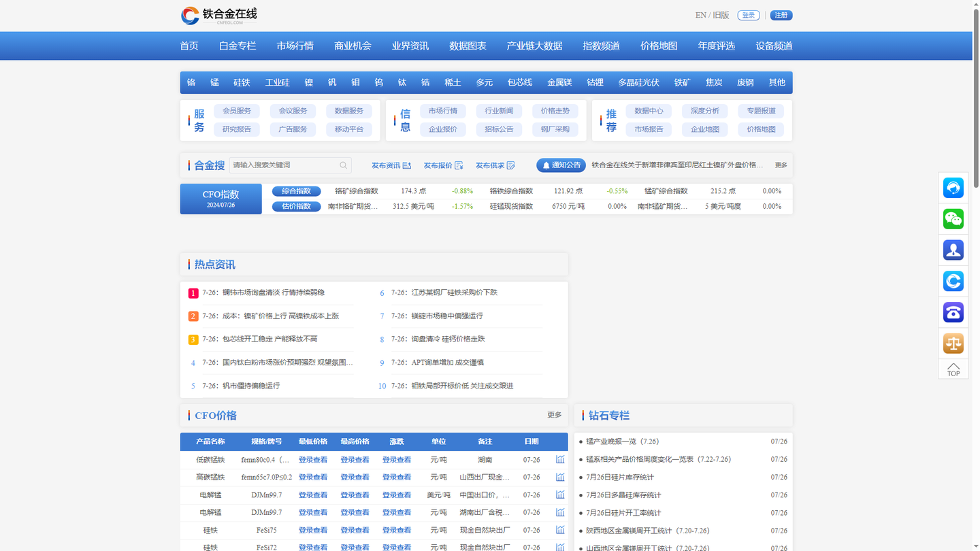Open 锰产业晚报一览（7.26）in 钻石专栏
Viewport: 980px width, 551px height.
pos(622,441)
